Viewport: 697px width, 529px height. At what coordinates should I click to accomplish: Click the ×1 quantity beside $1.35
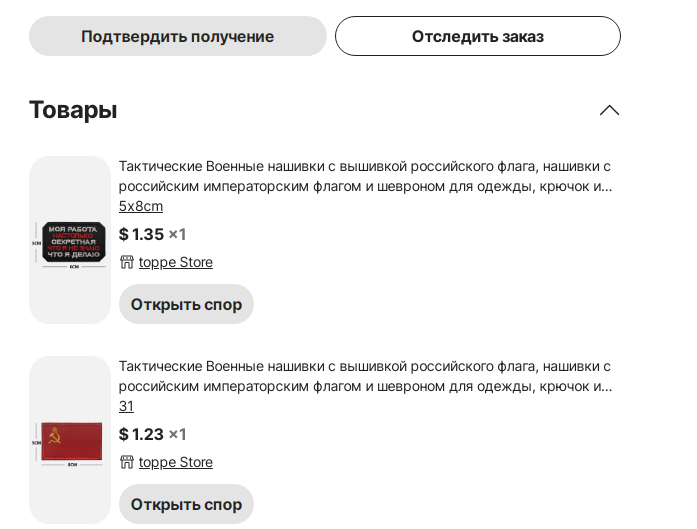177,234
